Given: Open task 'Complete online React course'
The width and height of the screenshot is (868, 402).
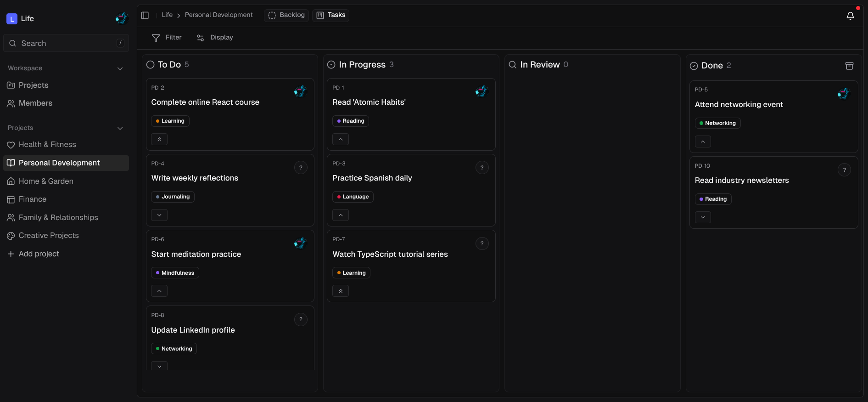Looking at the screenshot, I should click(x=205, y=102).
